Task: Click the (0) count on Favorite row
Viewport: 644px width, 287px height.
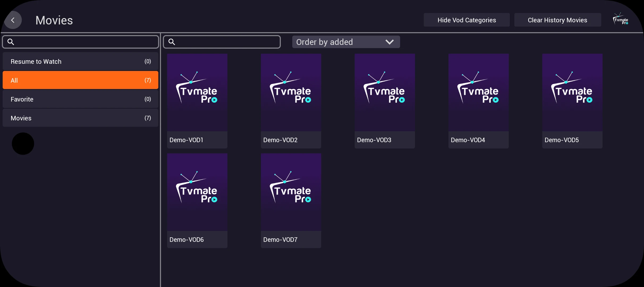Action: [148, 99]
